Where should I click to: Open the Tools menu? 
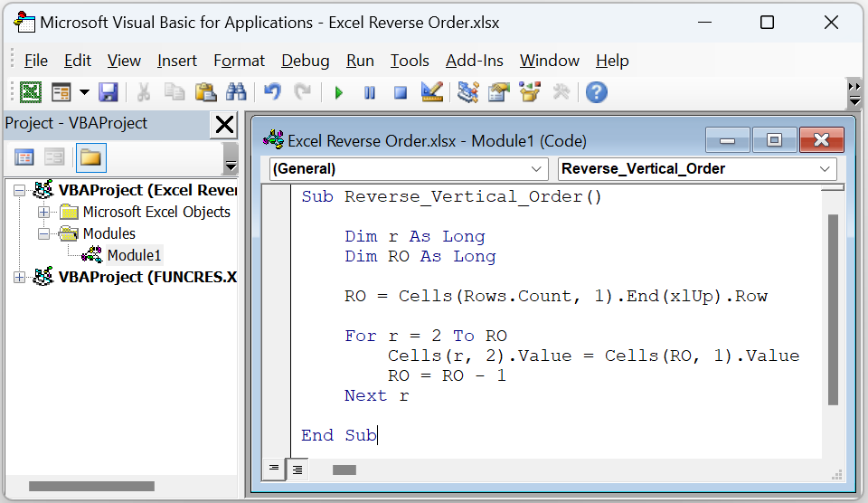(x=410, y=61)
